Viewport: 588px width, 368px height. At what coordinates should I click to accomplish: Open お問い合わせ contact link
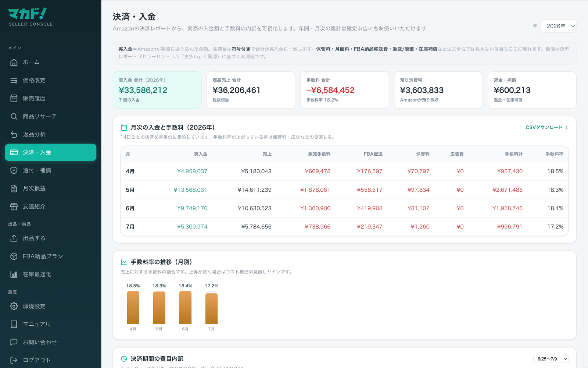click(x=51, y=342)
